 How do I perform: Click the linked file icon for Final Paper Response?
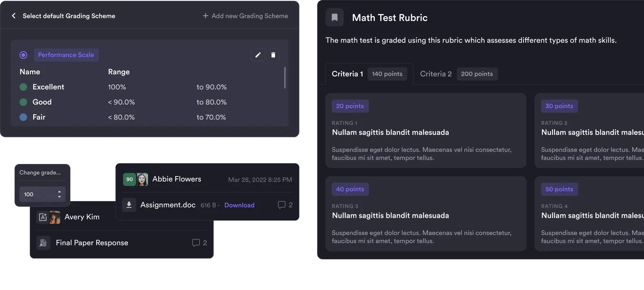(42, 243)
